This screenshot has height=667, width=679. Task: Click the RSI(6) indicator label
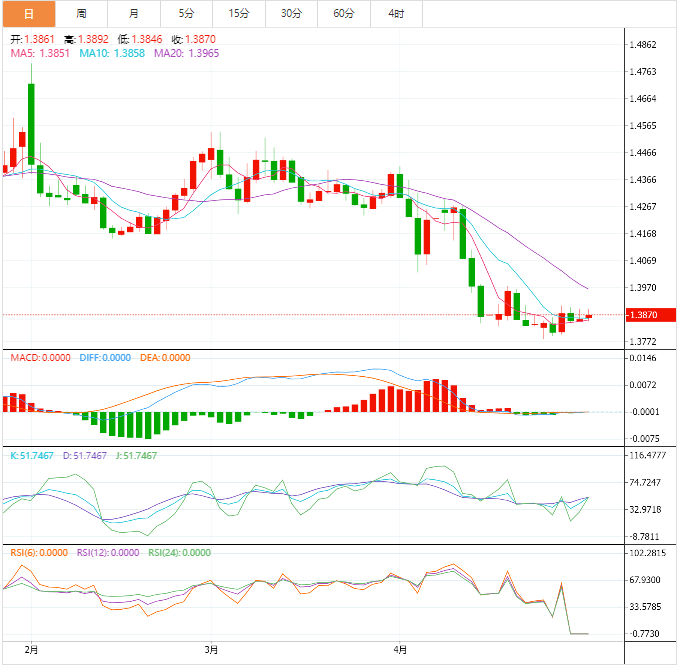click(39, 552)
